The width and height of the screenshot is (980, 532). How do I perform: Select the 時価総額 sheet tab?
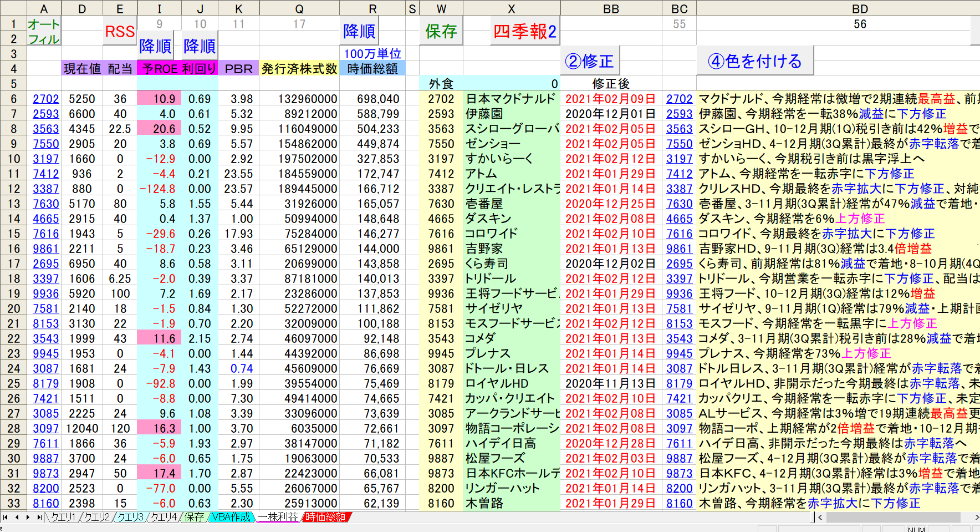pyautogui.click(x=325, y=517)
